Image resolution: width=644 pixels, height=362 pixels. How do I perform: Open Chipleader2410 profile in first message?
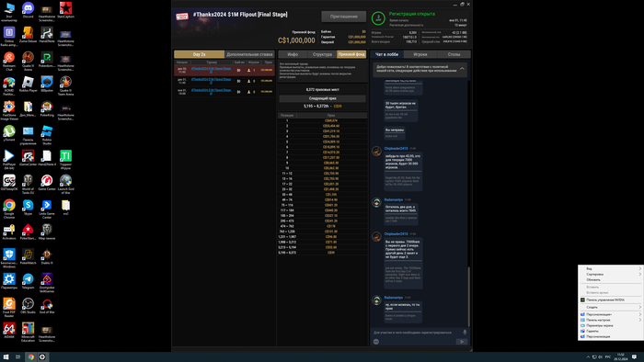pyautogui.click(x=396, y=149)
